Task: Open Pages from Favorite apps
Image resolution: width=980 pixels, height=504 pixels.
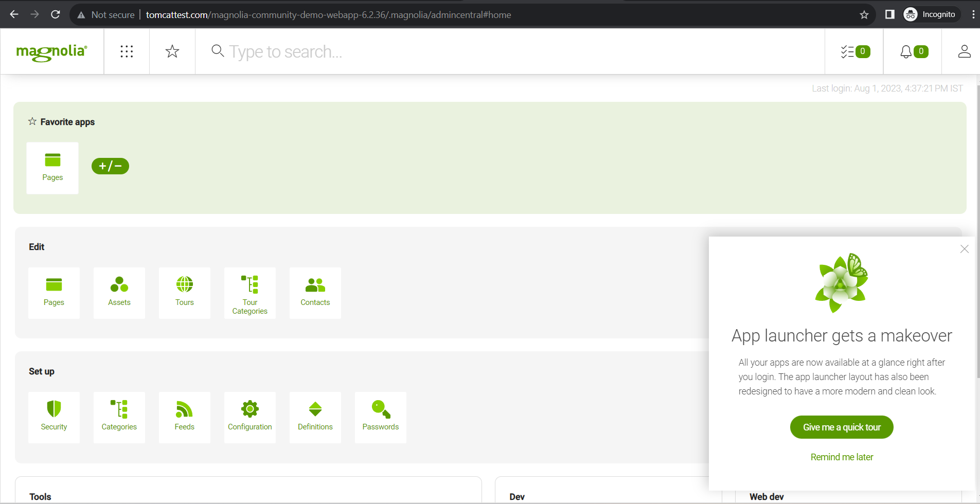Action: pyautogui.click(x=52, y=168)
